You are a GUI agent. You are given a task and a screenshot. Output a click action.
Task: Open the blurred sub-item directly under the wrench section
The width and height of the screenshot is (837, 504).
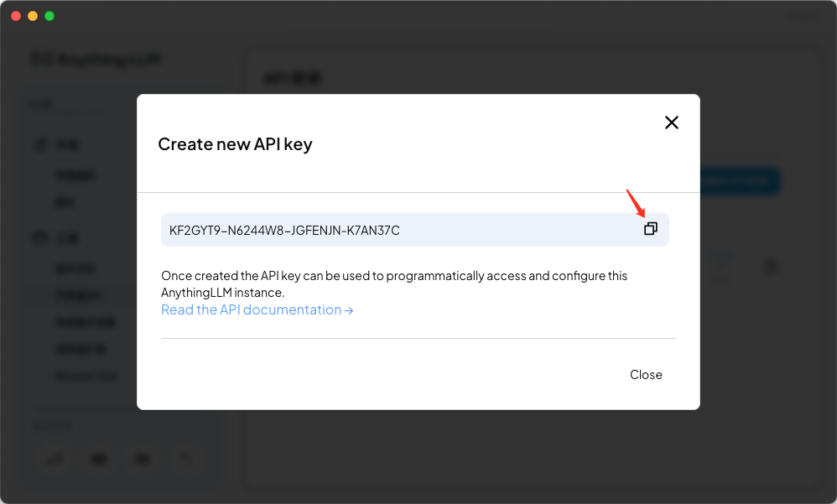pyautogui.click(x=75, y=175)
